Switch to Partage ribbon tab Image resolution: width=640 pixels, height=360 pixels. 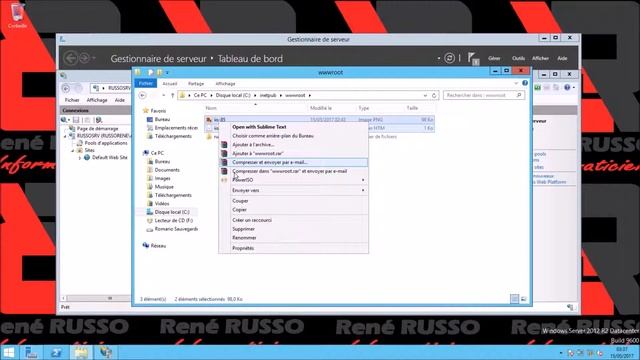tap(196, 84)
